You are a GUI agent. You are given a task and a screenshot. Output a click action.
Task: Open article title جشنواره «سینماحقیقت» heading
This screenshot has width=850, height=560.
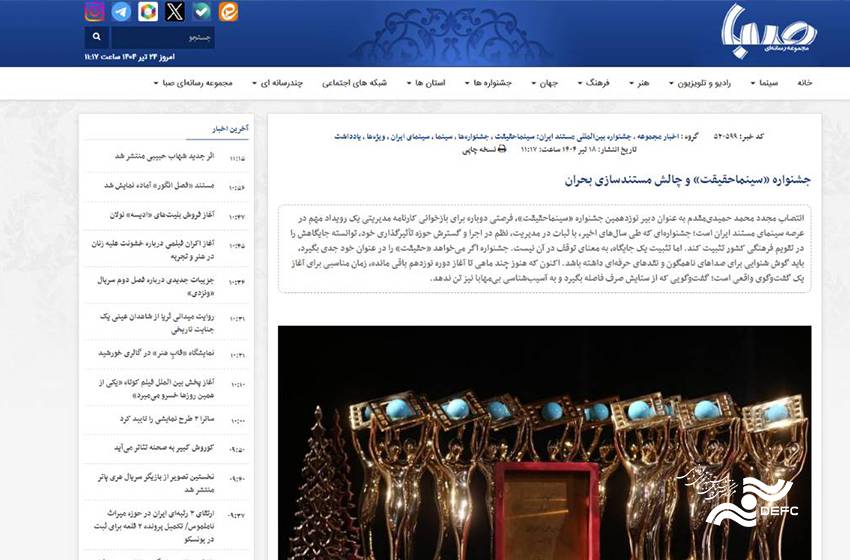(x=687, y=180)
